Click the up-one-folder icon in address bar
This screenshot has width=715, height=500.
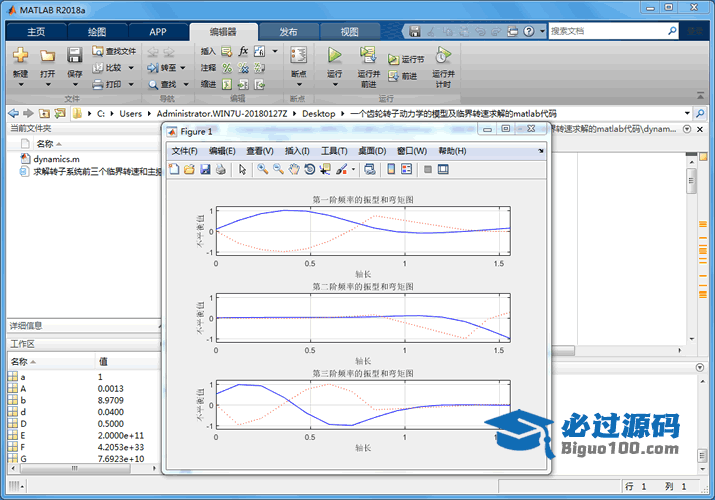[x=44, y=113]
